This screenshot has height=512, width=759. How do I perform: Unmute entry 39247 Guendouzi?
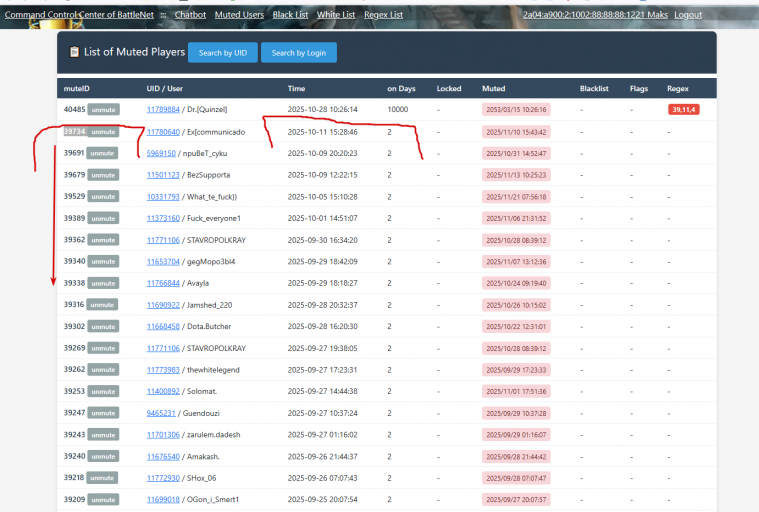[x=104, y=413]
